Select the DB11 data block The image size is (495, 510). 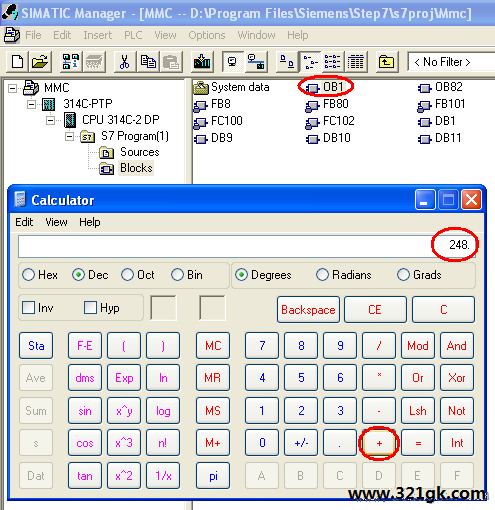pyautogui.click(x=440, y=138)
